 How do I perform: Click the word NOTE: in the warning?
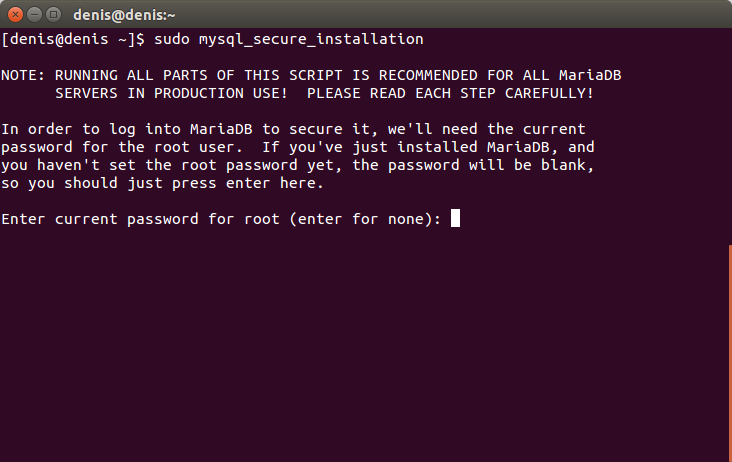(23, 75)
